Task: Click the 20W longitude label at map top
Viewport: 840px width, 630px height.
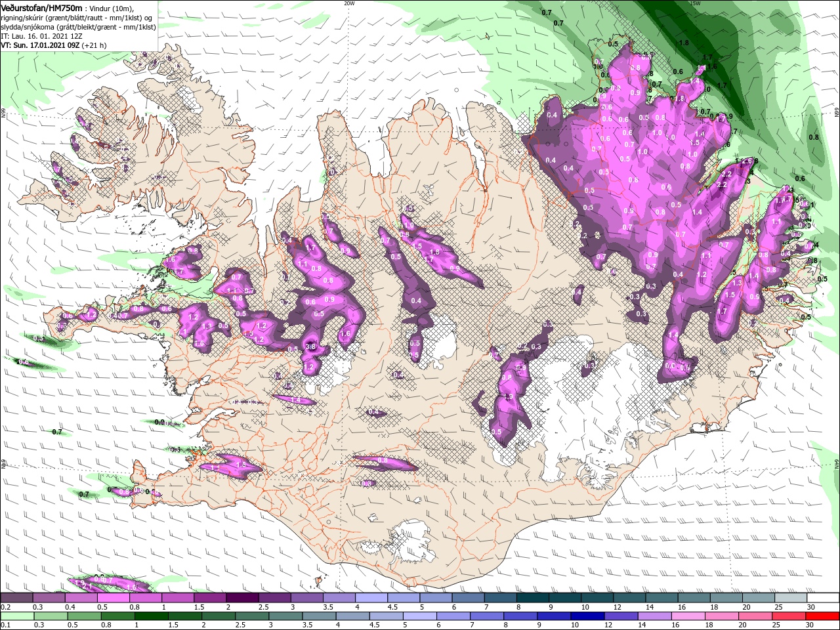Action: click(x=349, y=3)
